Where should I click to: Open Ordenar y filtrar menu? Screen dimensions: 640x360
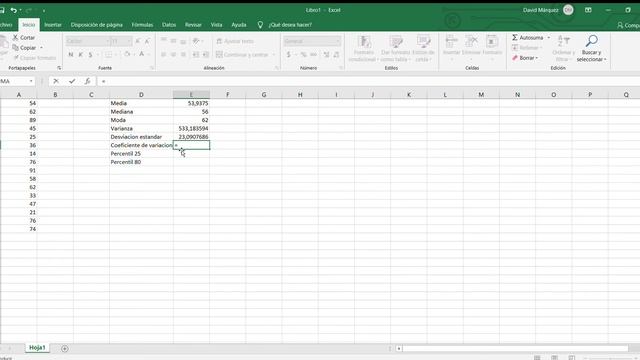[x=563, y=49]
